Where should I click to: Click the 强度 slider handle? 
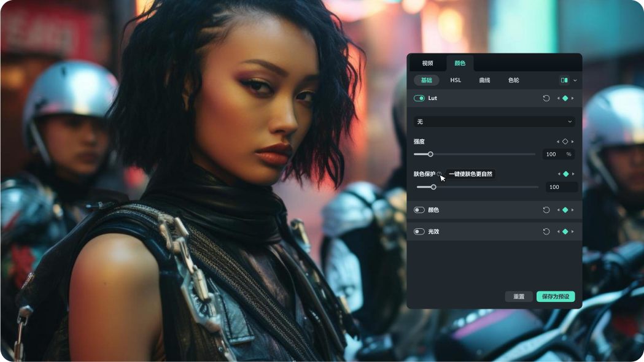(430, 155)
